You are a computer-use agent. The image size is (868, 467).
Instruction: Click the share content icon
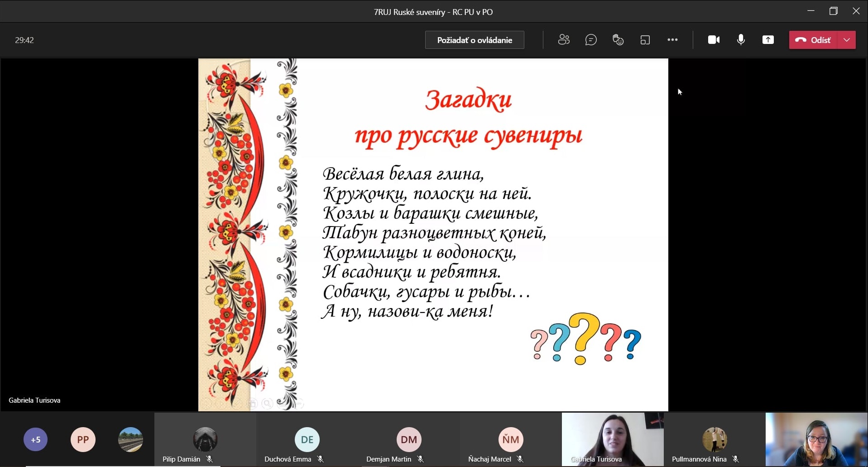tap(768, 40)
